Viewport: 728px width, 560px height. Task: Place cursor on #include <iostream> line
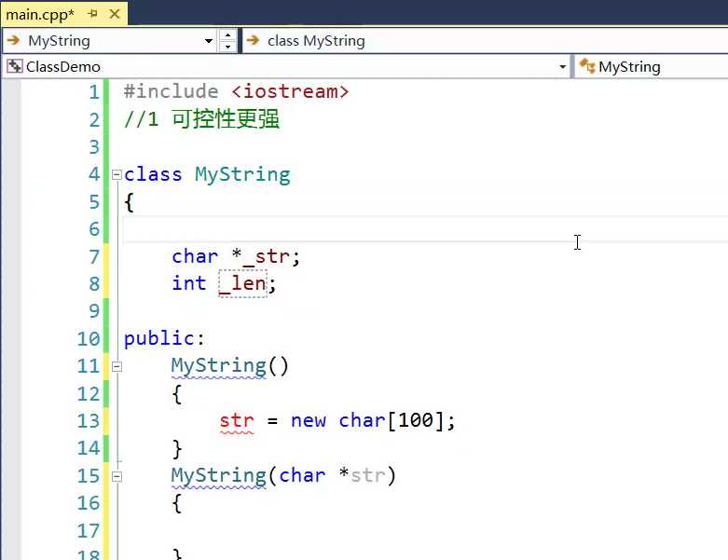tap(236, 91)
